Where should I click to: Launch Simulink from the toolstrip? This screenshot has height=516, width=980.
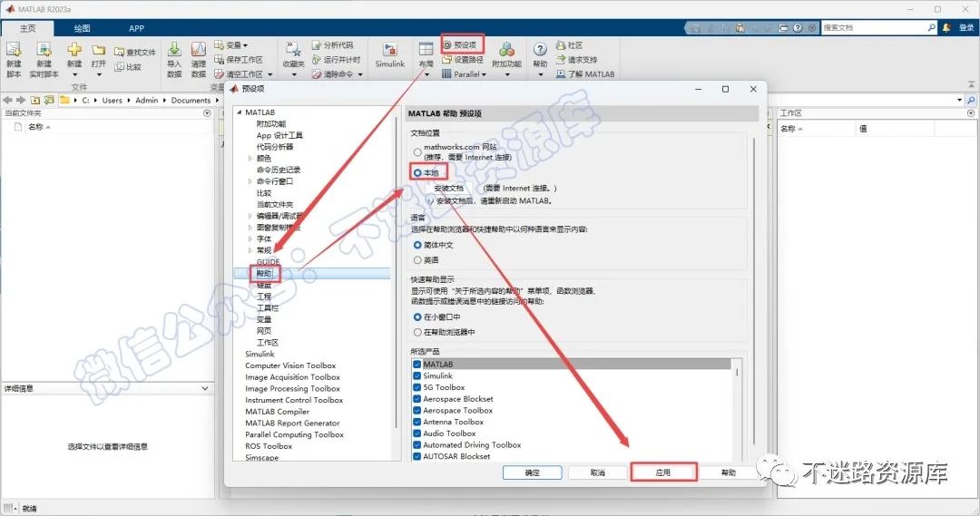pos(390,55)
